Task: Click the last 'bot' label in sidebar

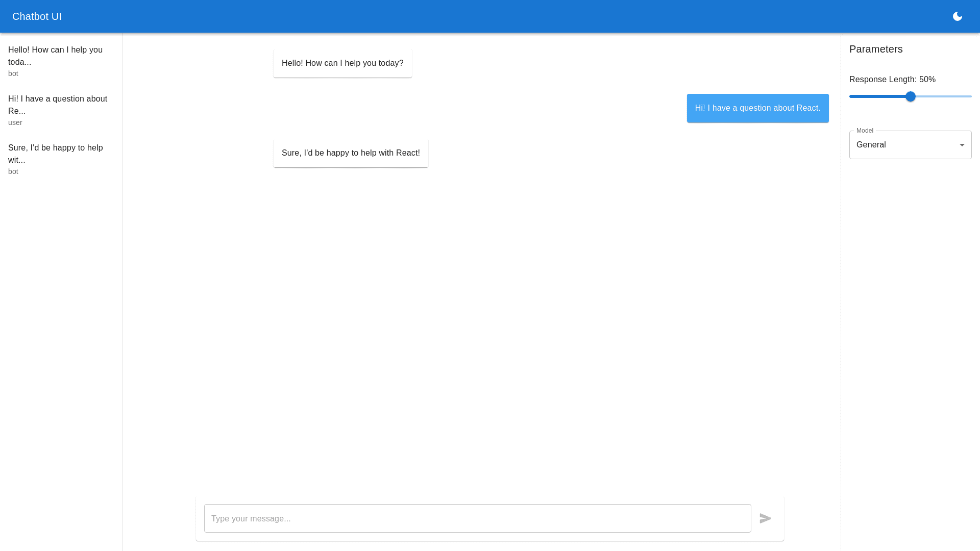Action: click(x=13, y=171)
